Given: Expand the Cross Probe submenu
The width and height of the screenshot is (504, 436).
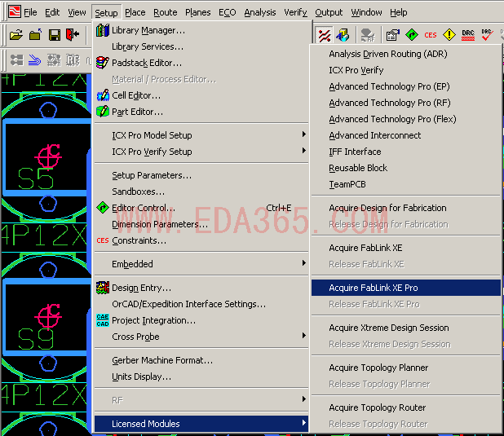Looking at the screenshot, I should [201, 337].
